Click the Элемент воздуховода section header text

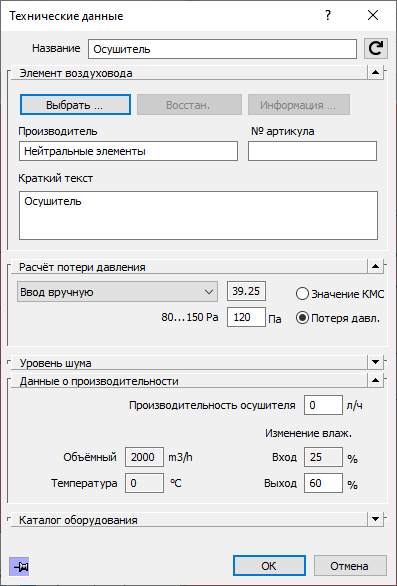tap(76, 73)
